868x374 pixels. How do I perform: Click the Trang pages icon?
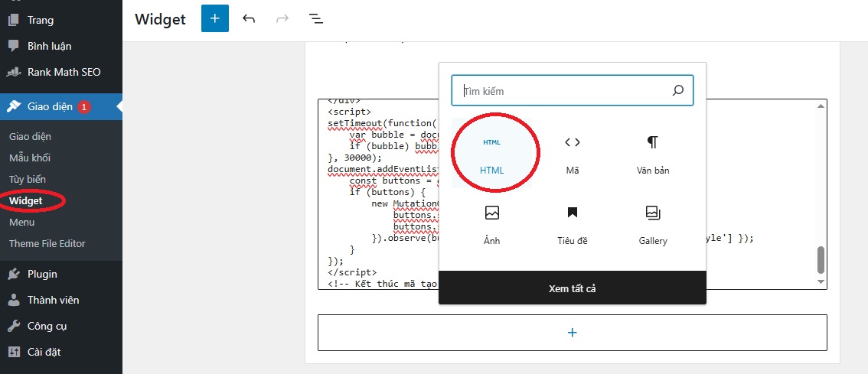click(x=13, y=21)
